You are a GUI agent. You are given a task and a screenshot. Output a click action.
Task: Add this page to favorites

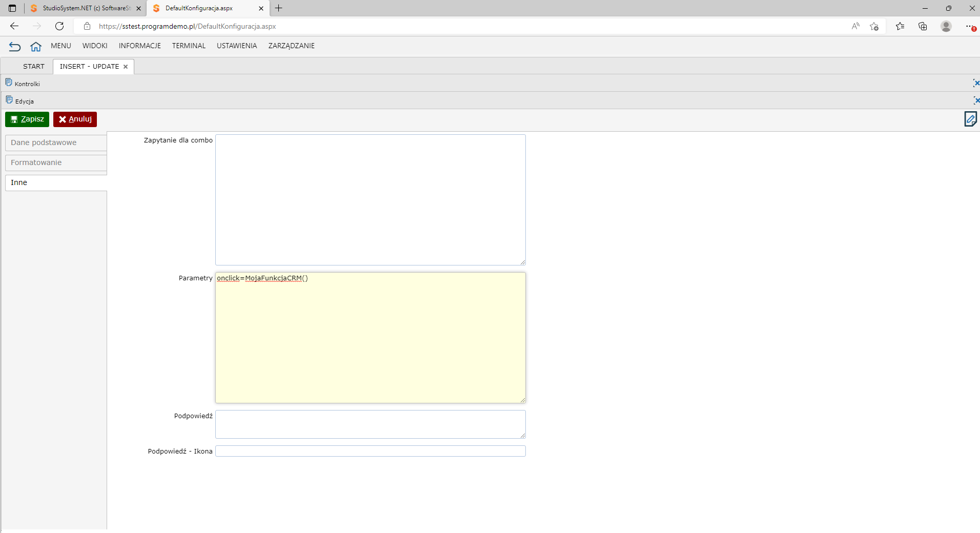[x=874, y=26]
